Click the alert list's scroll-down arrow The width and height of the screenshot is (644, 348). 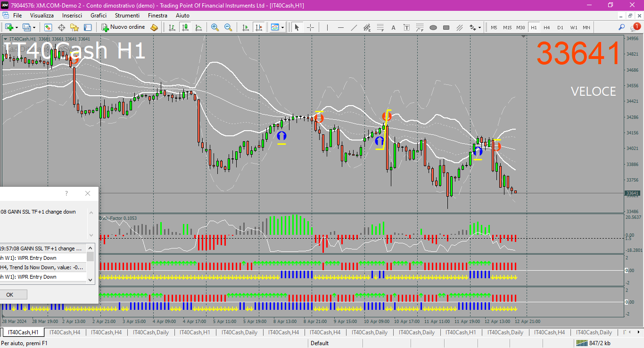click(91, 280)
